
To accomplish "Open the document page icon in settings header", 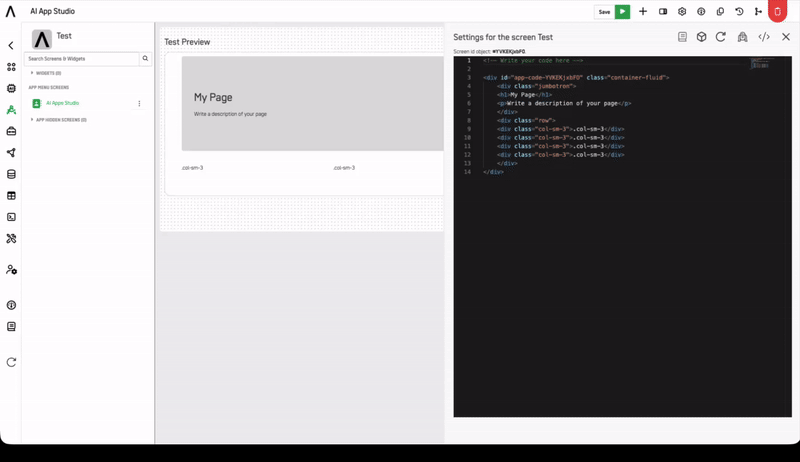I will click(x=682, y=37).
